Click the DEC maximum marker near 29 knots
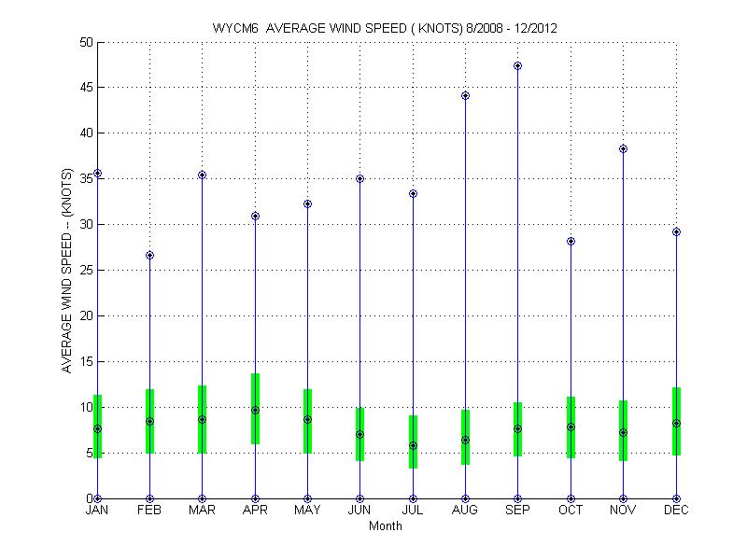 676,231
